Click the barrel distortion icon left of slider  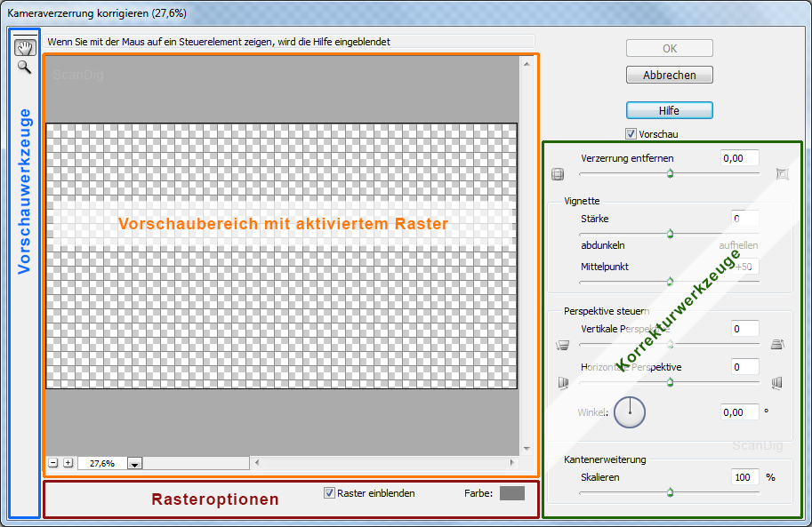click(558, 174)
